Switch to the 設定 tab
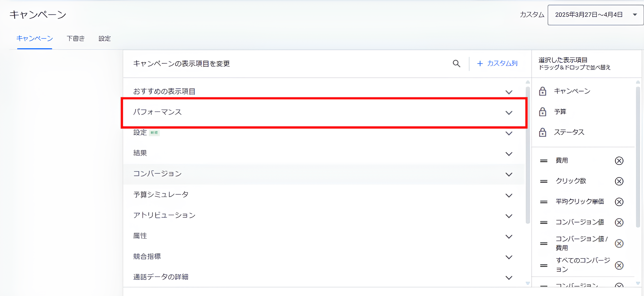The width and height of the screenshot is (644, 296). [x=104, y=38]
